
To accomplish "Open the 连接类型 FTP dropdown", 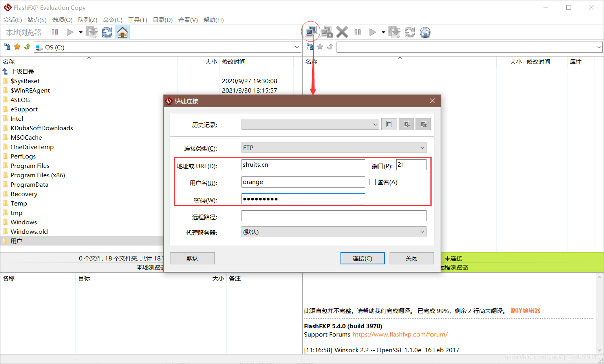I will tap(334, 147).
